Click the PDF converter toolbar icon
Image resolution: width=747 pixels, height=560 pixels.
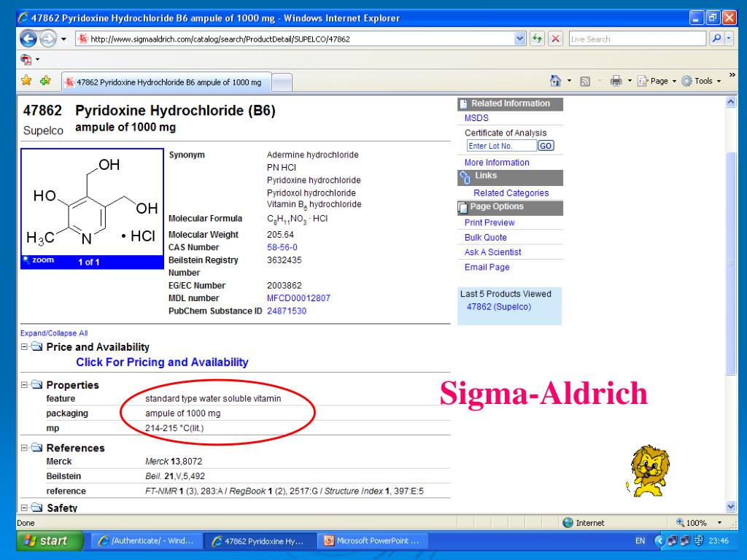(x=26, y=60)
